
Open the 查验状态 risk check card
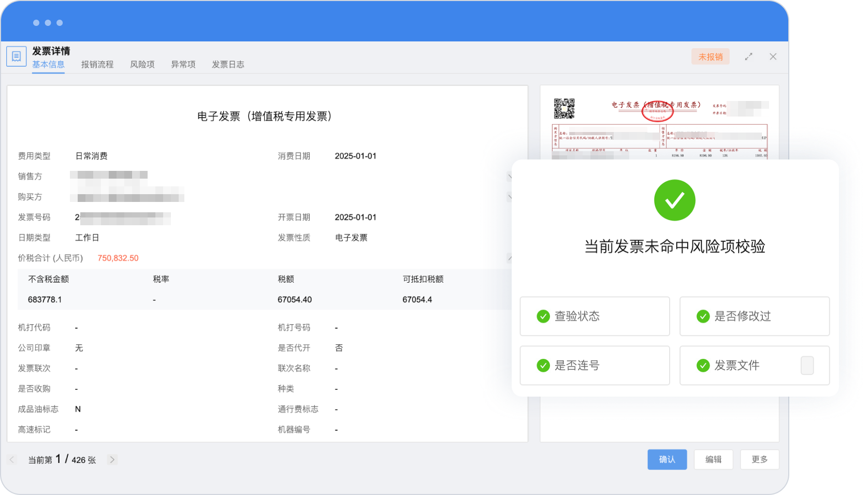(595, 316)
